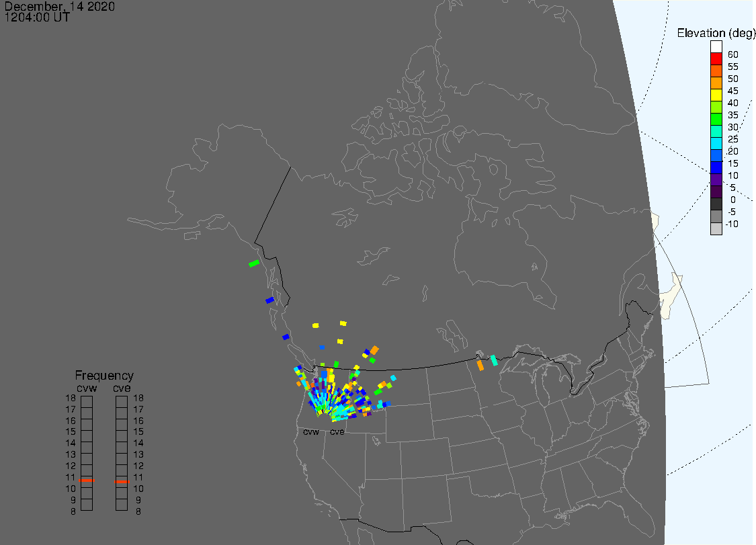The image size is (756, 545).
Task: Click the top cell of the cve frequency bar
Action: (x=122, y=402)
